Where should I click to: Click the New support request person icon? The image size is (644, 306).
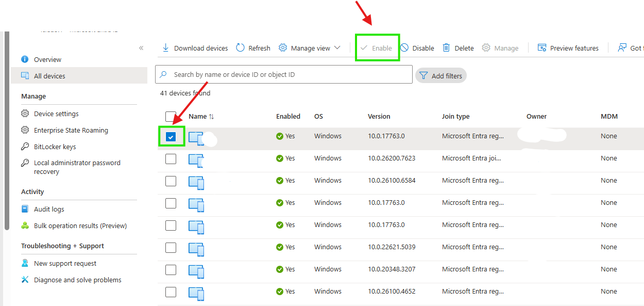tap(25, 263)
